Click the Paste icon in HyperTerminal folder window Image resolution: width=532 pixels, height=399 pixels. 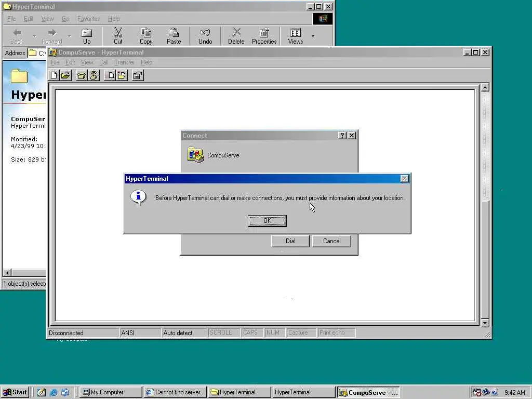(174, 36)
